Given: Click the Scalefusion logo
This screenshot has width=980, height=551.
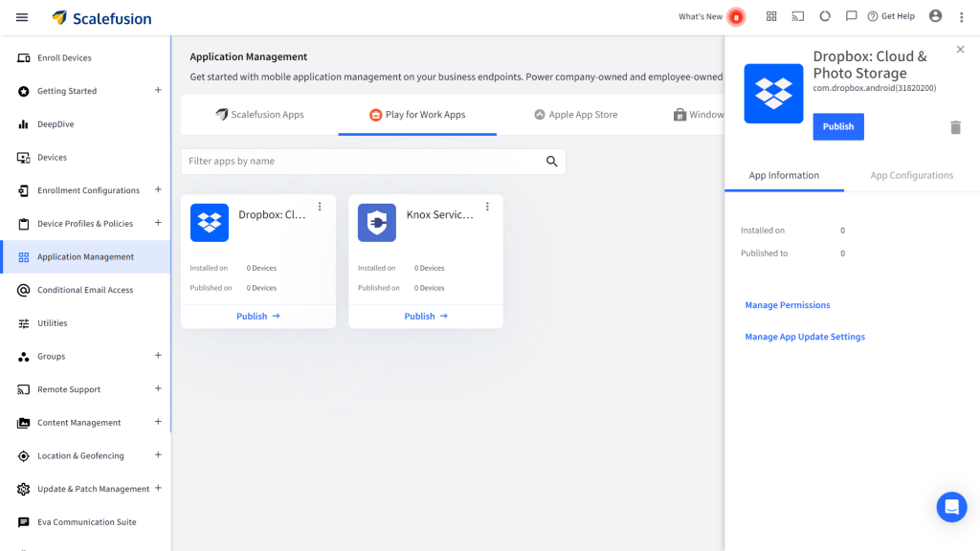Looking at the screenshot, I should pyautogui.click(x=101, y=18).
